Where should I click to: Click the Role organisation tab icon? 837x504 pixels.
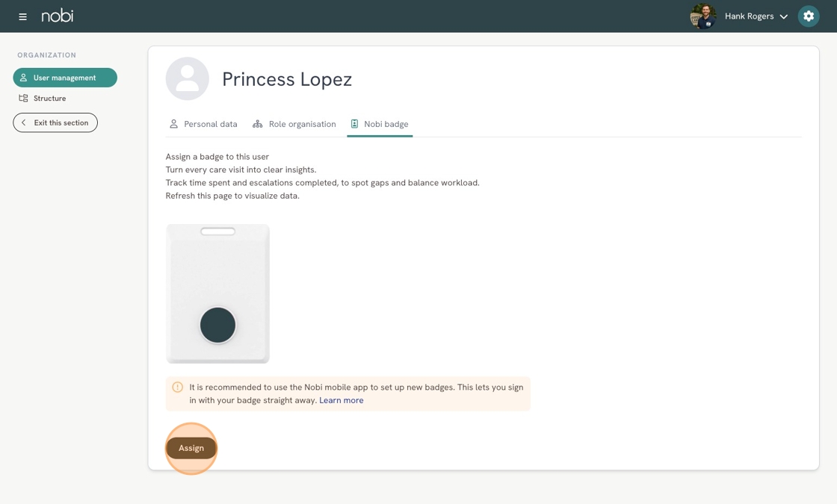[x=257, y=124]
